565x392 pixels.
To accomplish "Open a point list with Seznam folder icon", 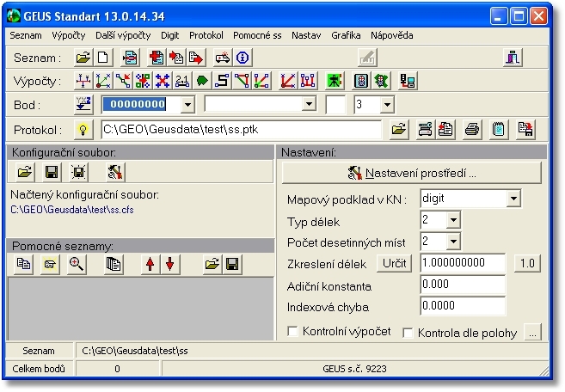I will (83, 58).
